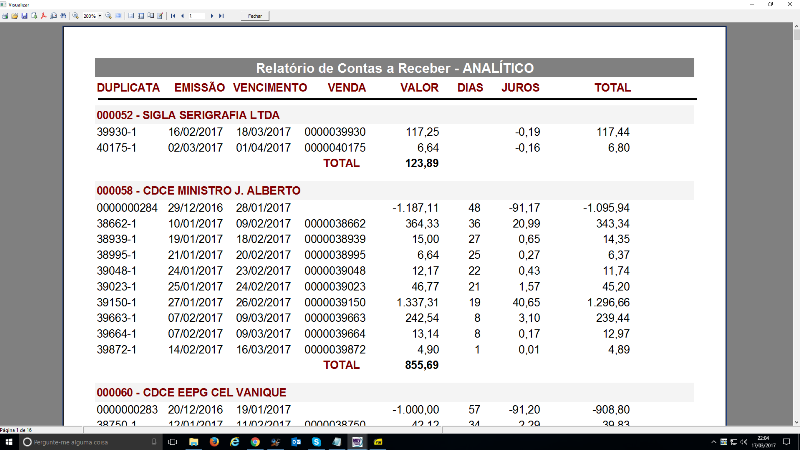
Task: Open the Windows Start menu
Action: click(x=9, y=442)
